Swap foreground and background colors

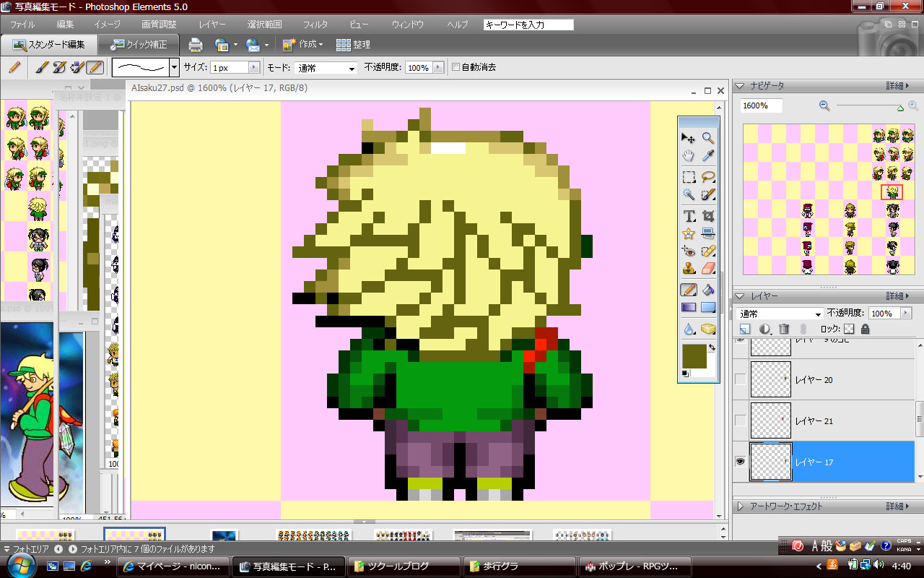(712, 348)
